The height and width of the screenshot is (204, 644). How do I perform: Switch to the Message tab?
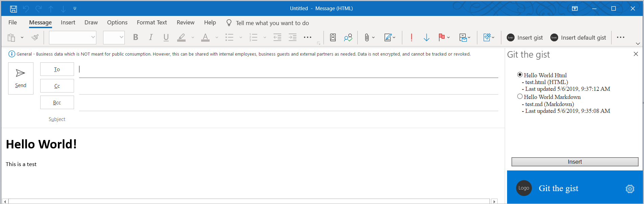coord(40,22)
